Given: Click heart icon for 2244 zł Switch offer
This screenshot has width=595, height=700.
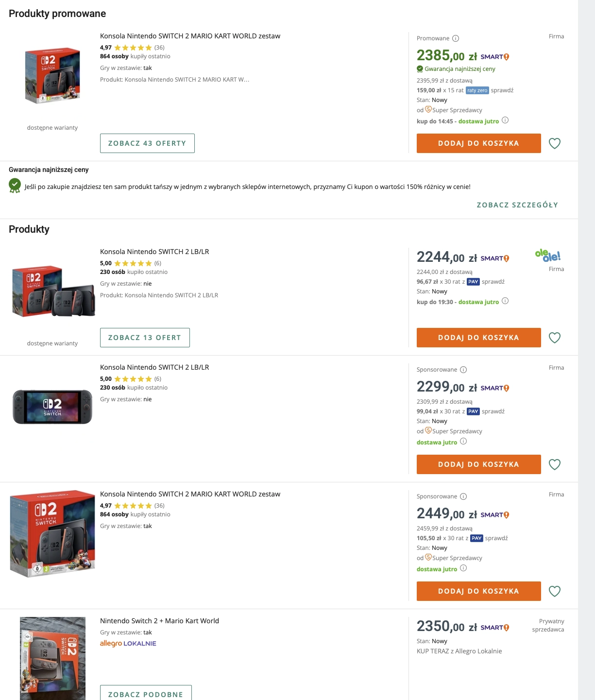Looking at the screenshot, I should (554, 338).
